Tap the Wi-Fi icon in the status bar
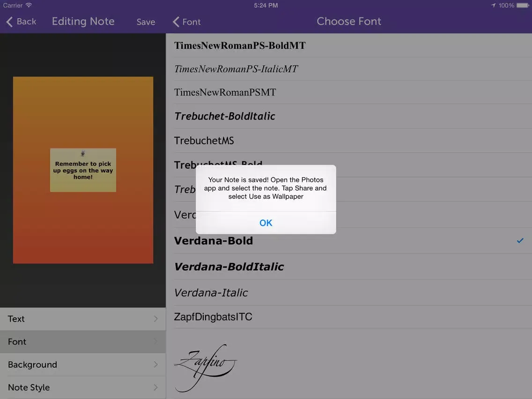Screen dimensions: 532x399 [29, 5]
